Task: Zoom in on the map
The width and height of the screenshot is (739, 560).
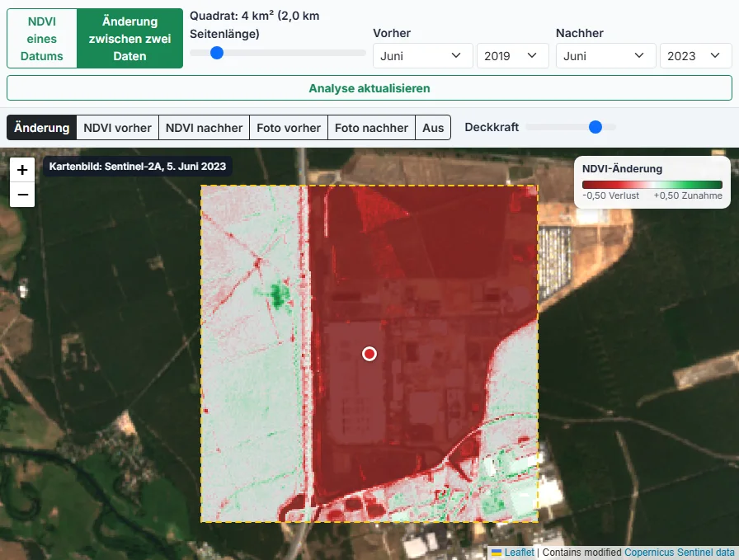Action: [x=22, y=170]
